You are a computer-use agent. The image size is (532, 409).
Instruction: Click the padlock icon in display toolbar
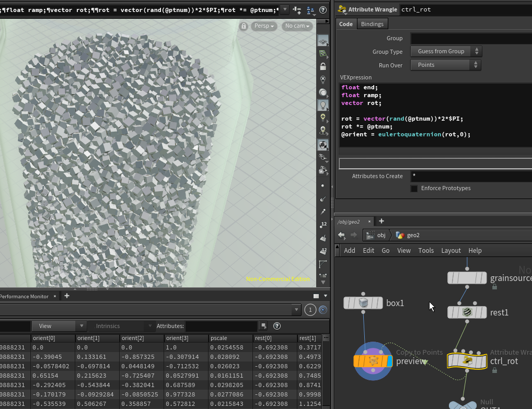tap(323, 66)
